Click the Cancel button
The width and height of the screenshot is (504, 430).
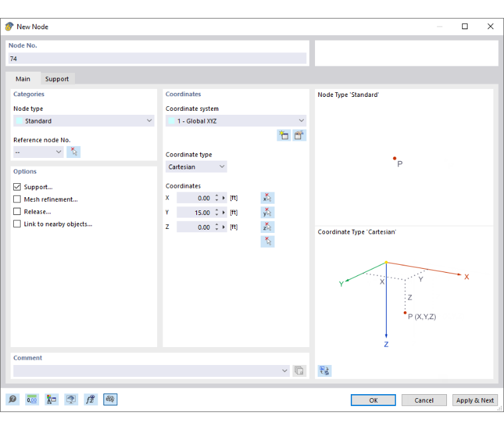tap(424, 400)
